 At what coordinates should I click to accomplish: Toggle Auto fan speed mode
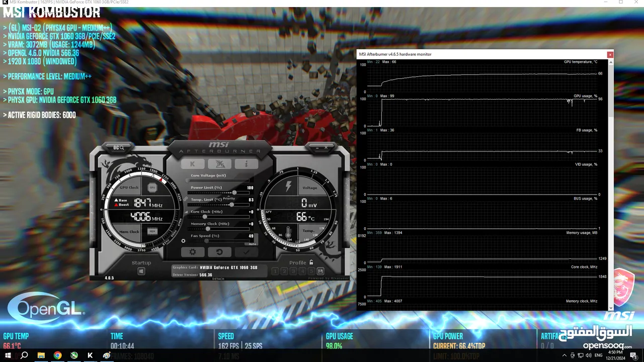(x=253, y=244)
